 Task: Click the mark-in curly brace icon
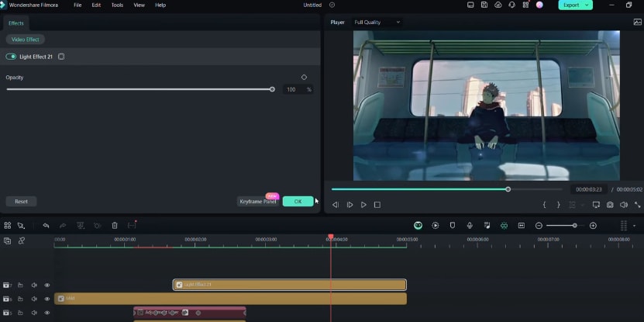click(x=544, y=204)
